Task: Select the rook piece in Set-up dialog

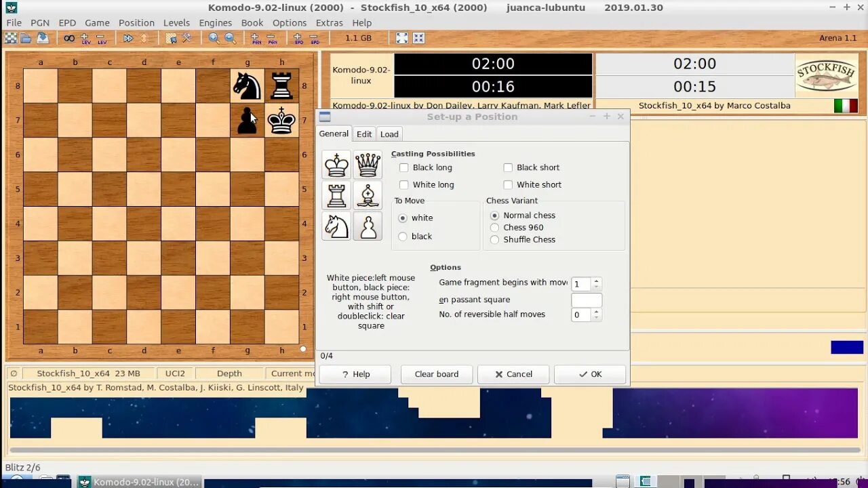Action: [x=336, y=195]
